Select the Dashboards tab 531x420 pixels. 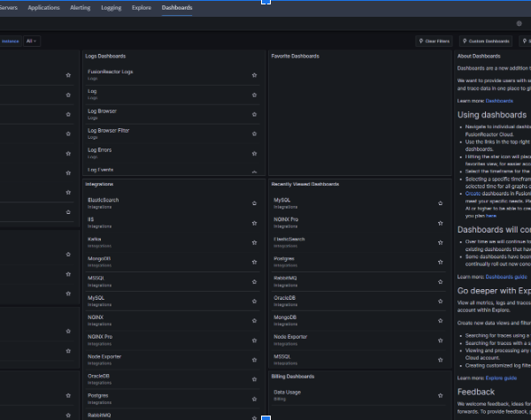177,7
